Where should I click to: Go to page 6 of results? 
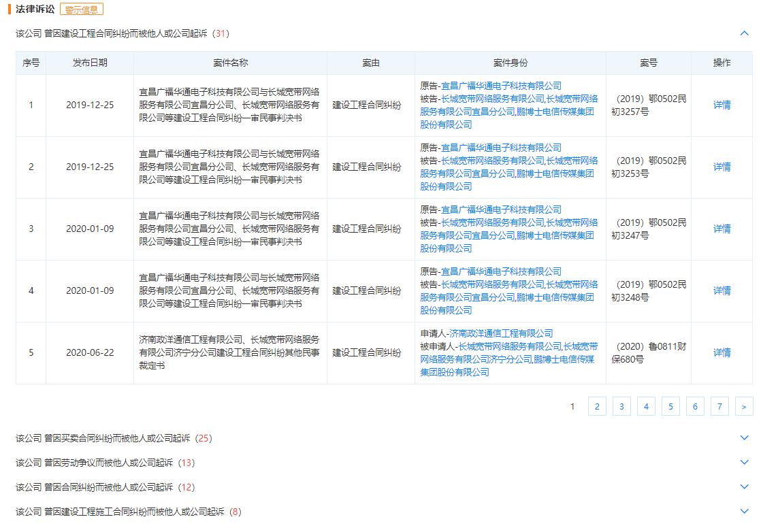pyautogui.click(x=695, y=406)
